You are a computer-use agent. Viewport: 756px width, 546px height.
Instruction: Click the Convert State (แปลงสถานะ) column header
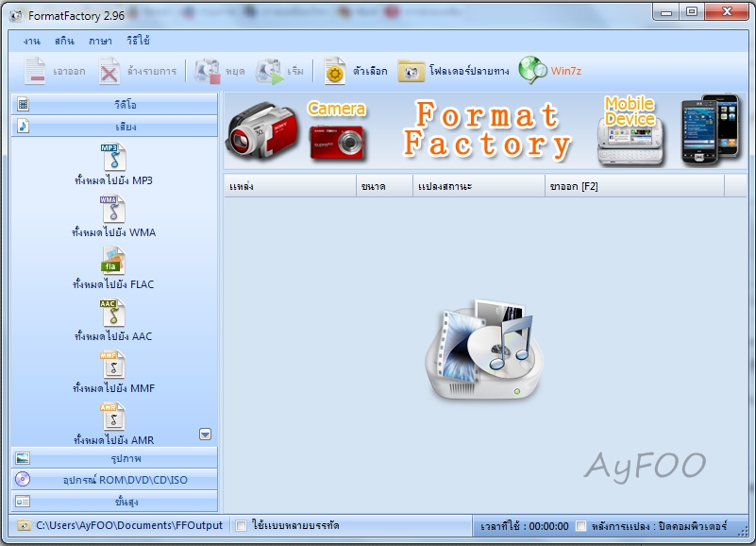tap(479, 186)
